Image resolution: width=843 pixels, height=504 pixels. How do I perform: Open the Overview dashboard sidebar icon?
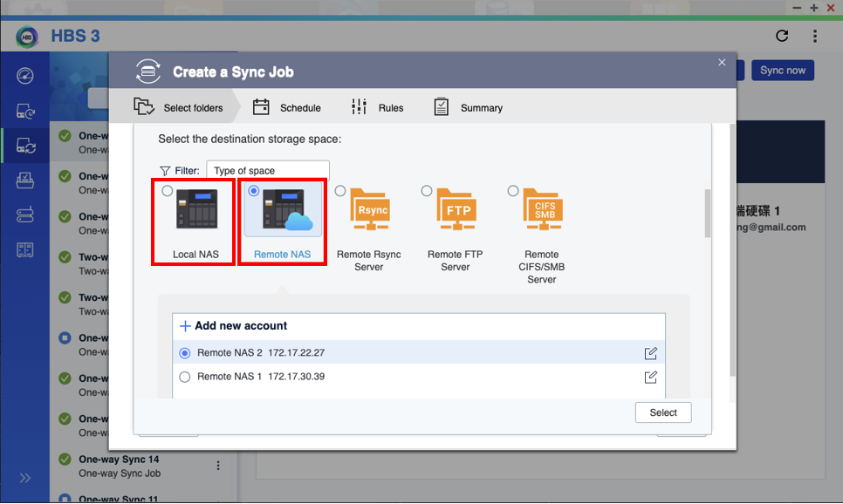(24, 76)
